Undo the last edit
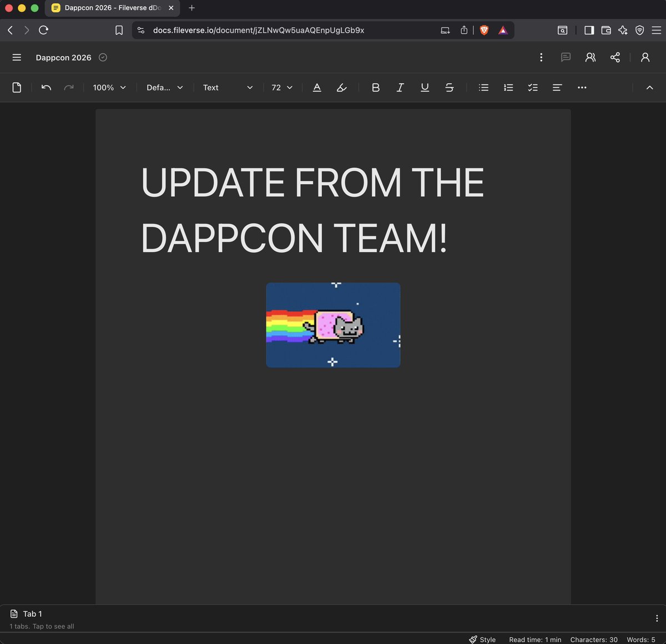Screen dimensions: 666x644 point(46,88)
